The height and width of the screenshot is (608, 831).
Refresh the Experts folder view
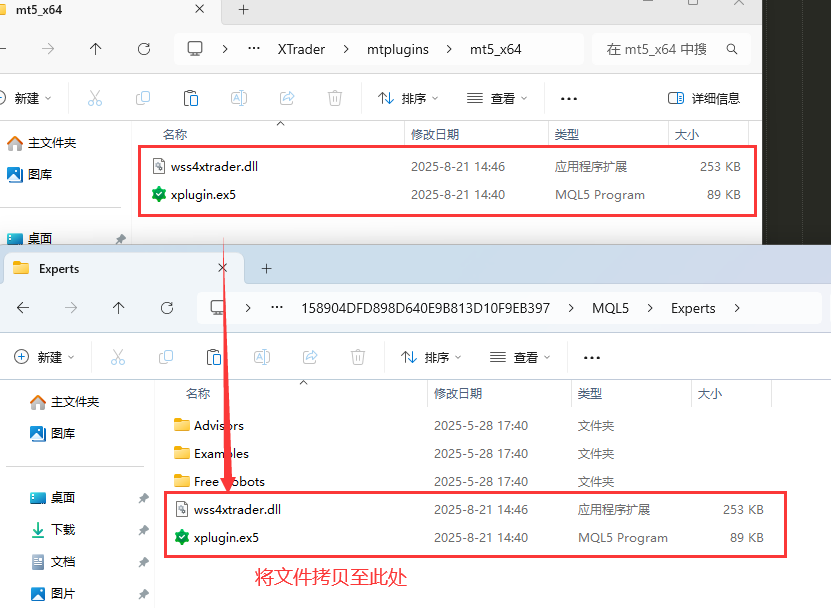coord(167,308)
